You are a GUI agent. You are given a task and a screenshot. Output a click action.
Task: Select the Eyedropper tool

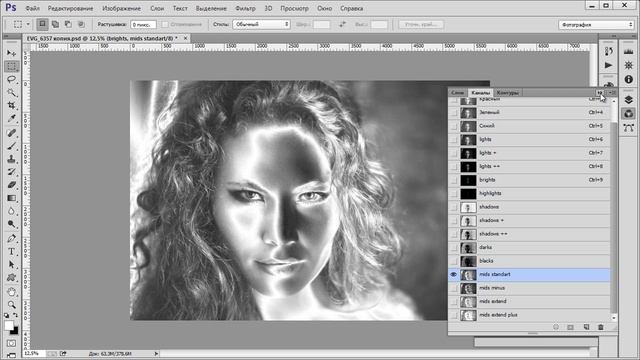tap(11, 119)
